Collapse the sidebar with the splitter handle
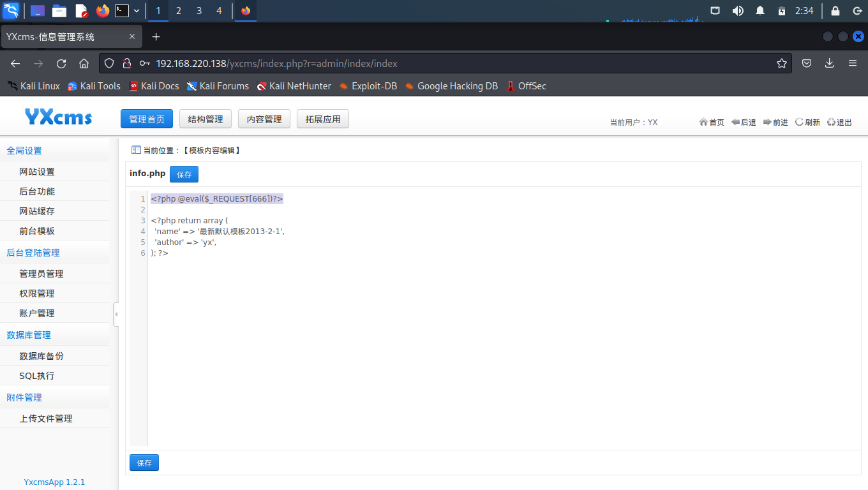The image size is (868, 490). tap(116, 314)
